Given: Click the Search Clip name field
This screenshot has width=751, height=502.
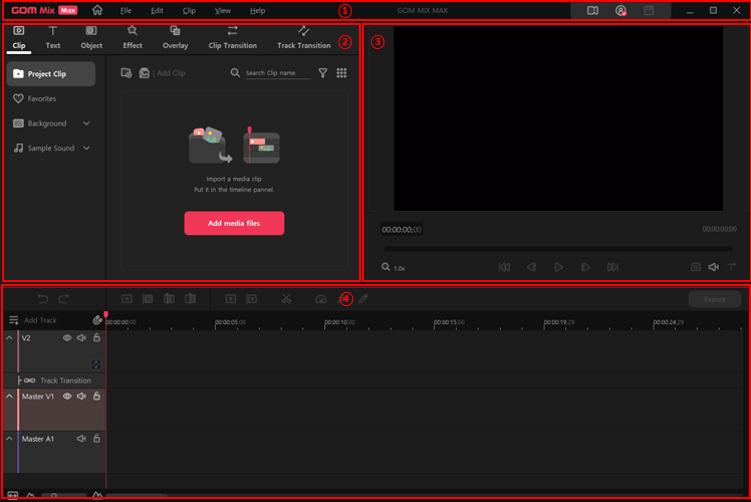Looking at the screenshot, I should click(x=277, y=73).
